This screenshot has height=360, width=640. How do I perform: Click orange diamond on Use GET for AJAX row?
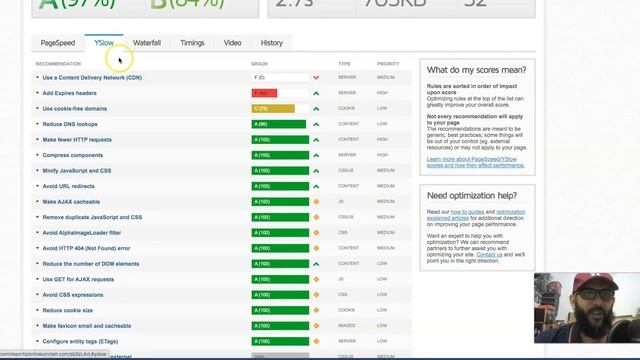coord(316,279)
